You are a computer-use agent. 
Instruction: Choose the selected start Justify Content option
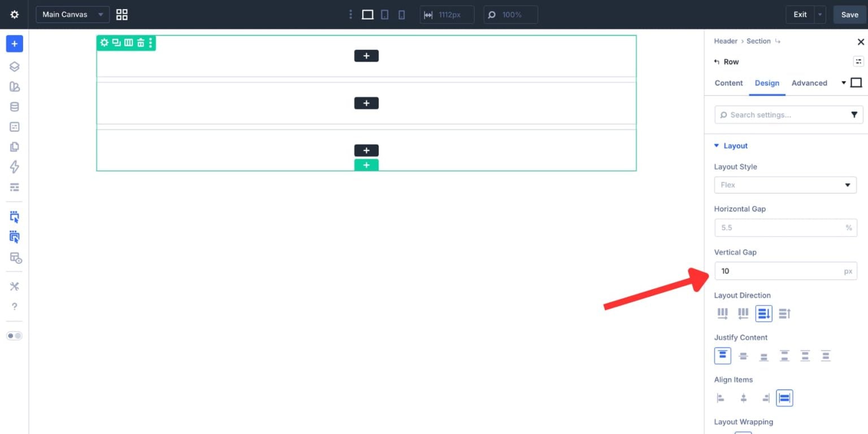tap(723, 355)
